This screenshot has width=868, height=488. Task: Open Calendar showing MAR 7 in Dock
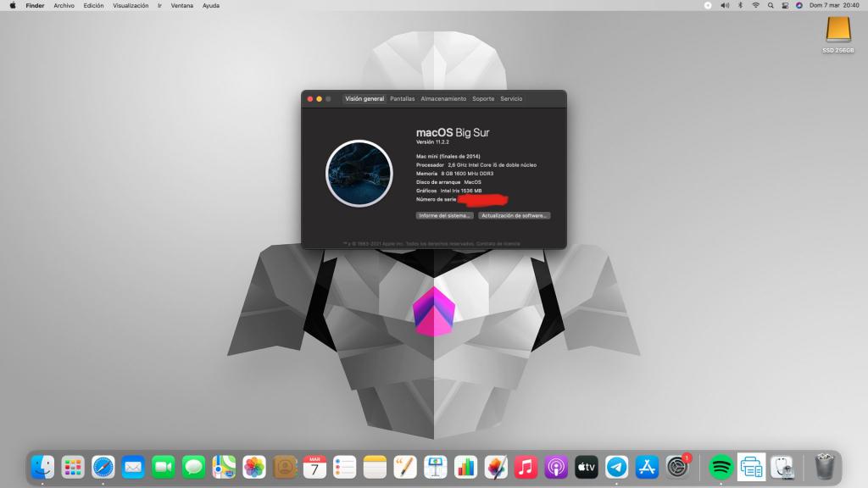coord(314,467)
